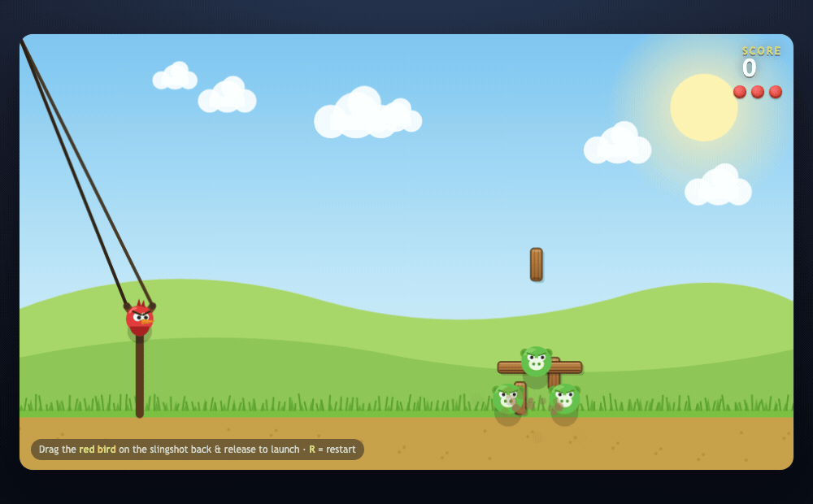Image resolution: width=813 pixels, height=504 pixels.
Task: Click the wooden slingshot post
Action: [140, 376]
